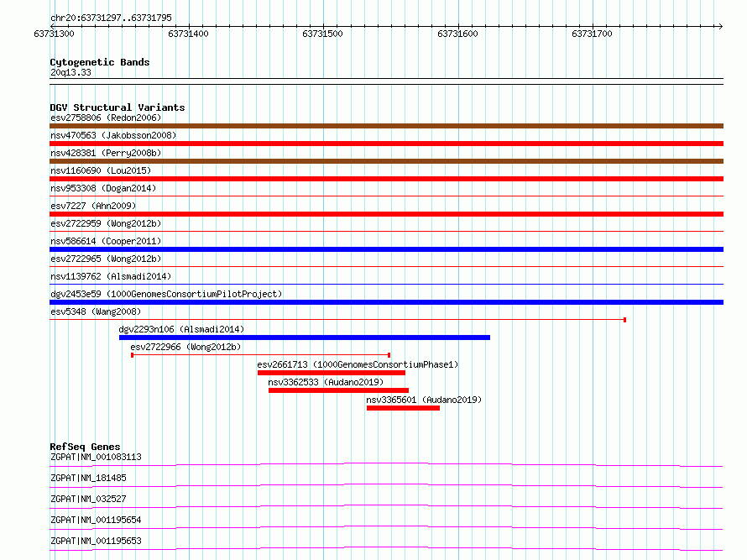Viewport: 747px width, 560px height.
Task: Click the right arrow end of ruler
Action: [x=720, y=26]
